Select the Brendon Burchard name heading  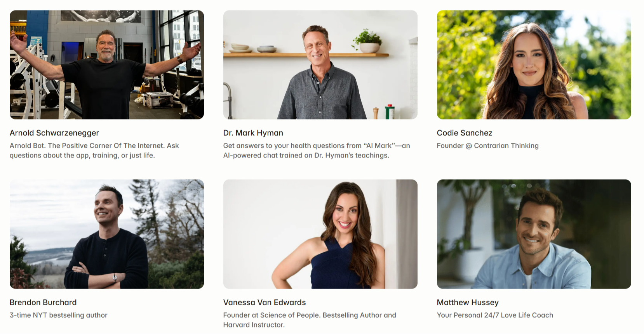tap(43, 303)
